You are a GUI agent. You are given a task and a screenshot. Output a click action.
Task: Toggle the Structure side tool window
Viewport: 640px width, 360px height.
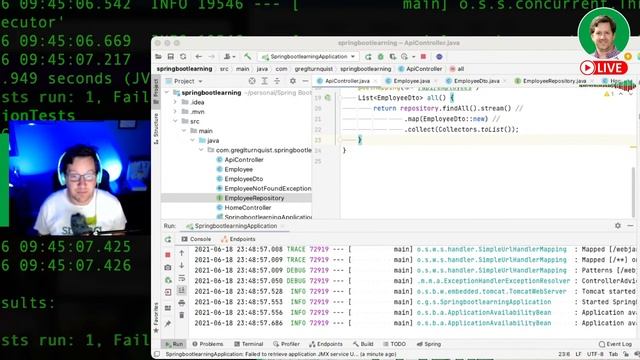click(156, 128)
